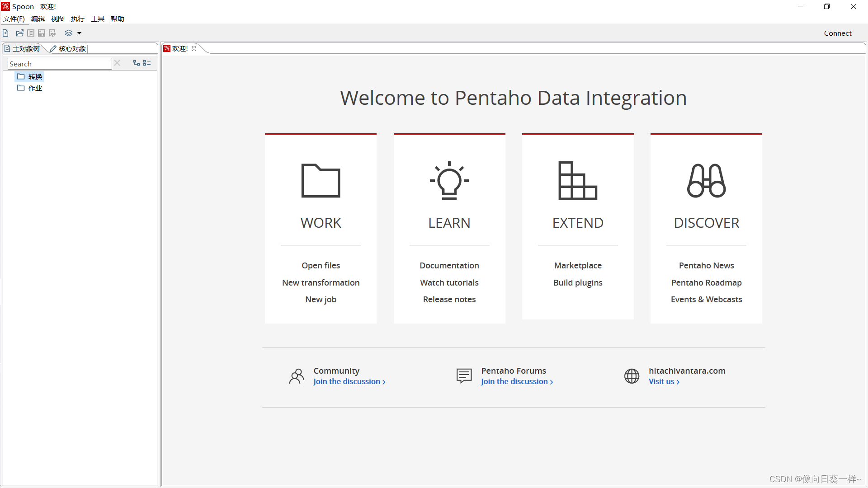Click the New transformation link
Viewport: 868px width, 488px height.
click(321, 282)
